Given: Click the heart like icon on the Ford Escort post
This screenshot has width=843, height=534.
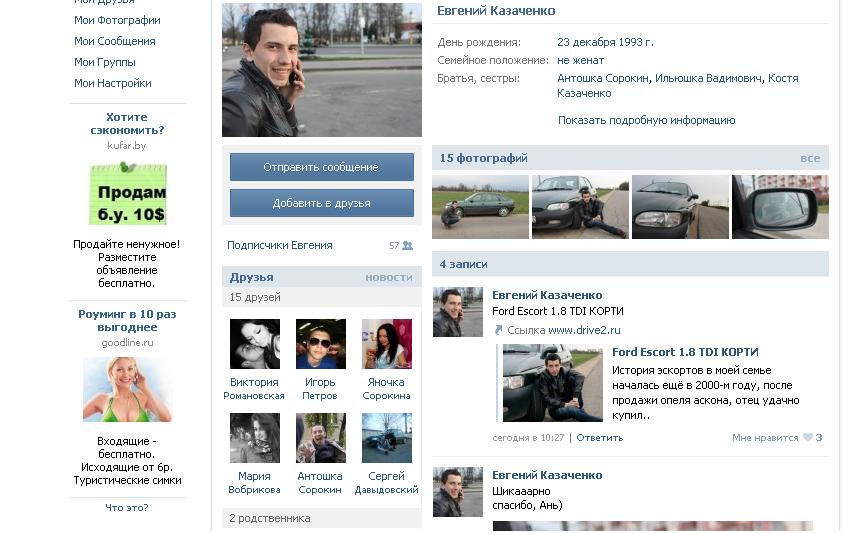Looking at the screenshot, I should click(807, 438).
